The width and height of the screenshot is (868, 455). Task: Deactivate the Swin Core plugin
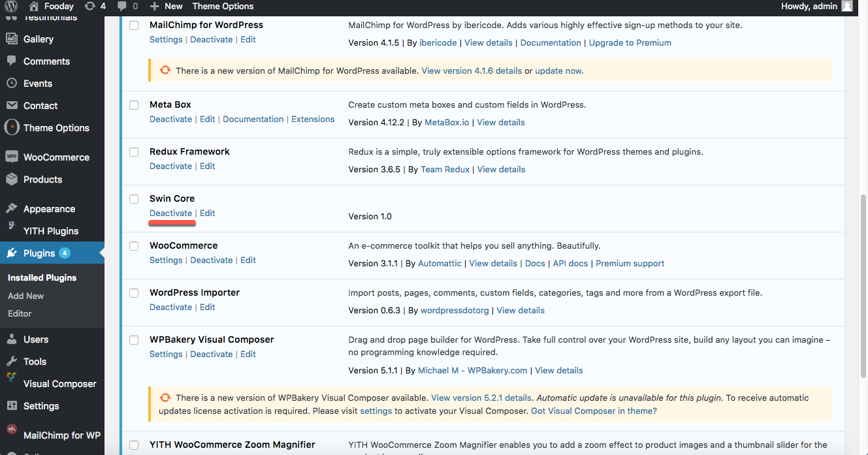point(170,213)
